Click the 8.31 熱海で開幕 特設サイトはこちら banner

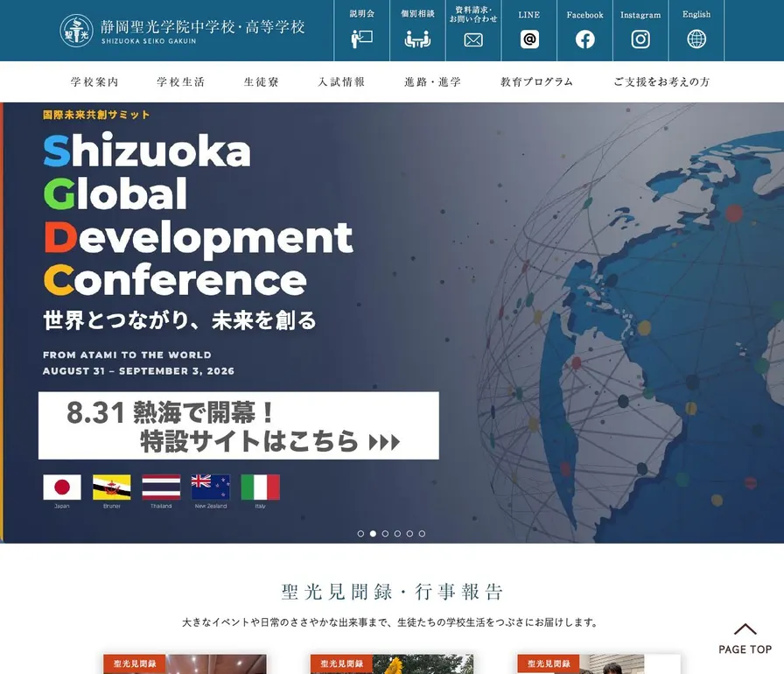[239, 425]
